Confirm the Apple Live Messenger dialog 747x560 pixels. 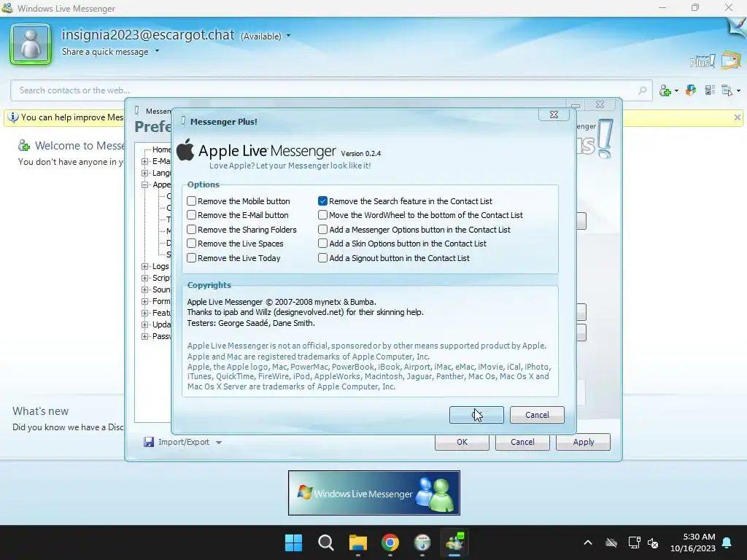(476, 415)
